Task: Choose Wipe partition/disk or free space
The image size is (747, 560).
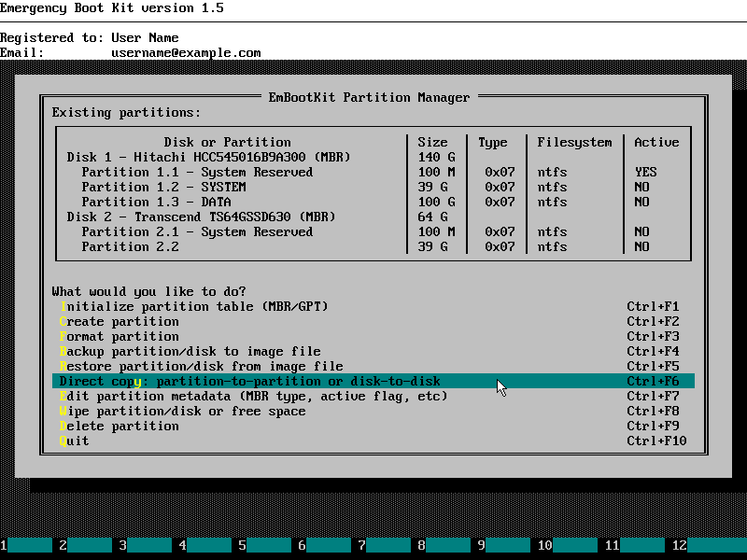Action: click(x=373, y=411)
